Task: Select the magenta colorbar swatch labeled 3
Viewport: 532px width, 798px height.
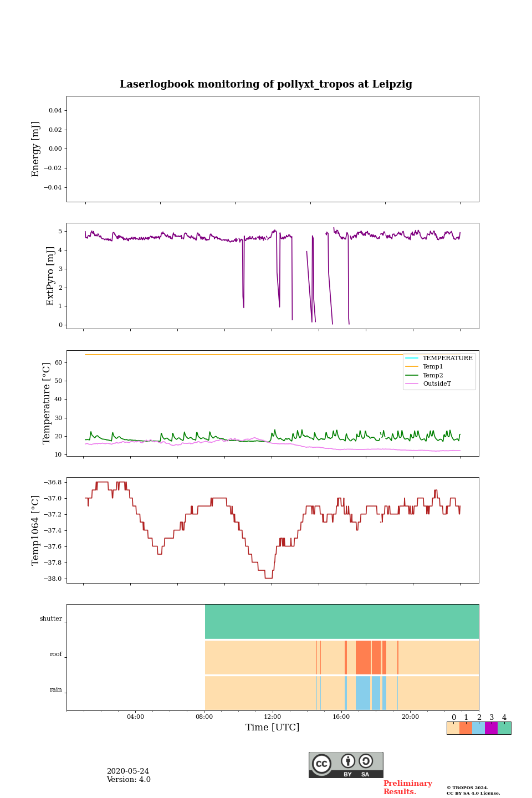Action: (x=492, y=728)
